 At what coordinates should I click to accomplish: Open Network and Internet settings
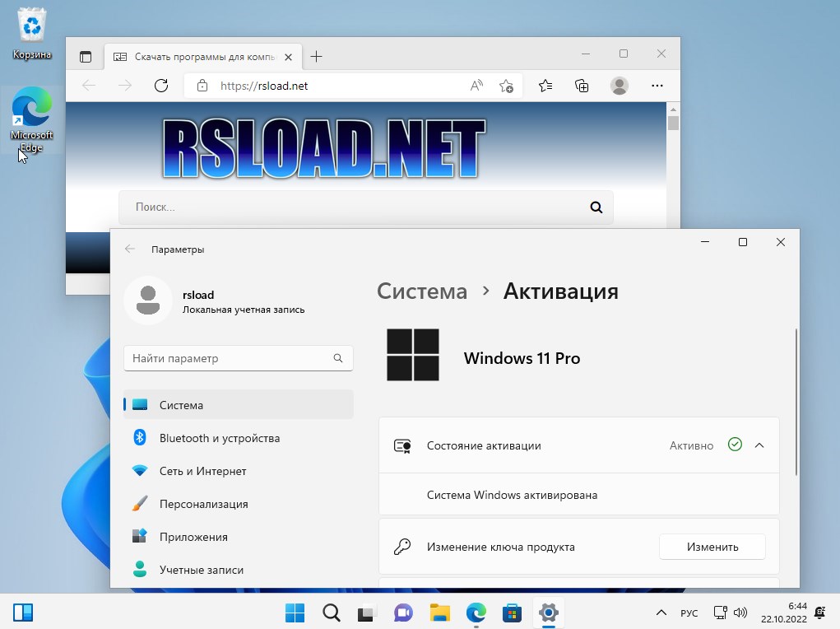(x=239, y=471)
